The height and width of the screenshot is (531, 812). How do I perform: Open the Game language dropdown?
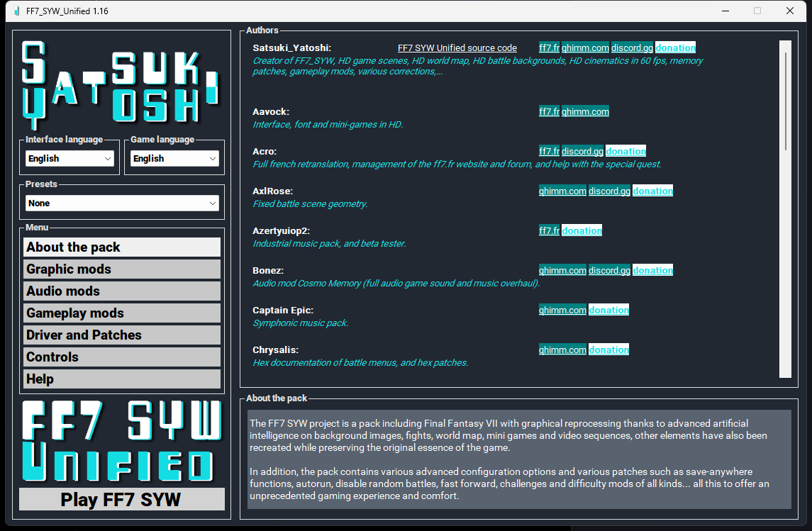pyautogui.click(x=174, y=158)
